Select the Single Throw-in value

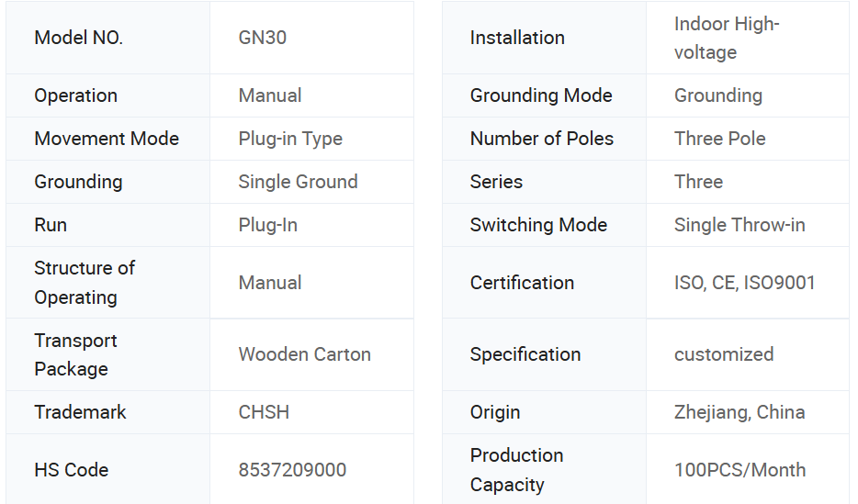point(739,225)
